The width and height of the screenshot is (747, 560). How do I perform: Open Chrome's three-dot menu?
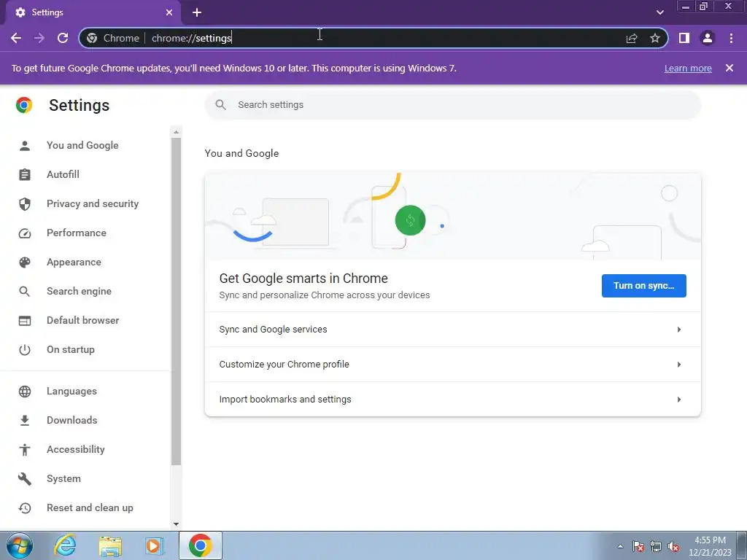[731, 38]
